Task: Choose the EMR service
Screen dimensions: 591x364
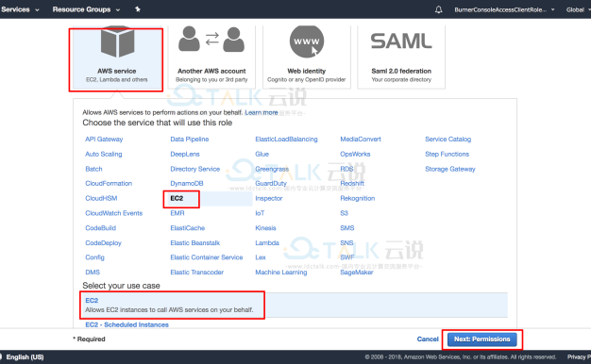Action: click(177, 213)
